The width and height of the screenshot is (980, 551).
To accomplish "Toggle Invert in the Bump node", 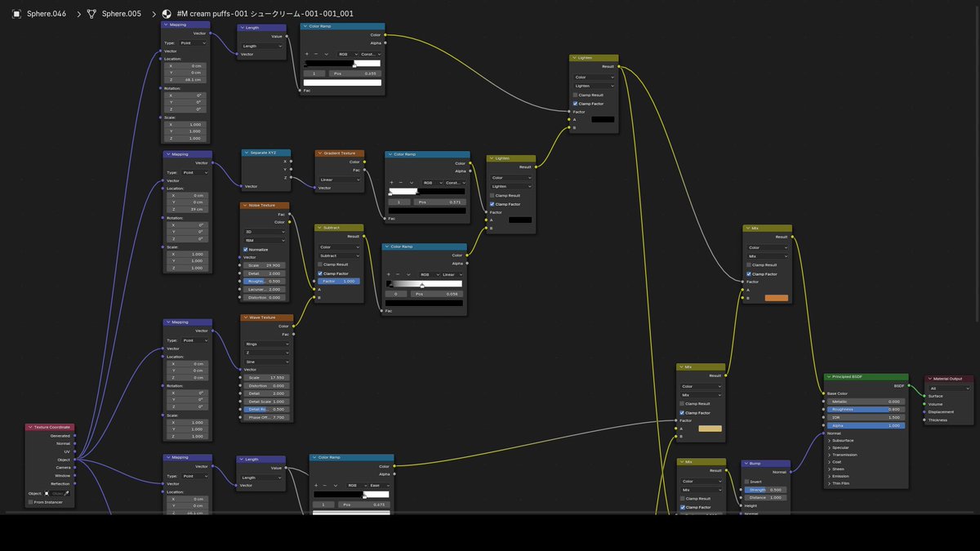I will [746, 482].
